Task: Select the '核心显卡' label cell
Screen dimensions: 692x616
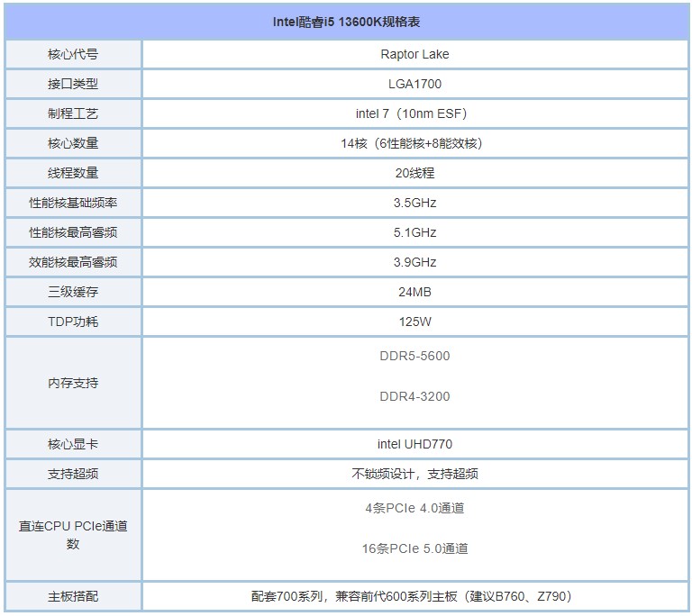Action: click(x=73, y=444)
